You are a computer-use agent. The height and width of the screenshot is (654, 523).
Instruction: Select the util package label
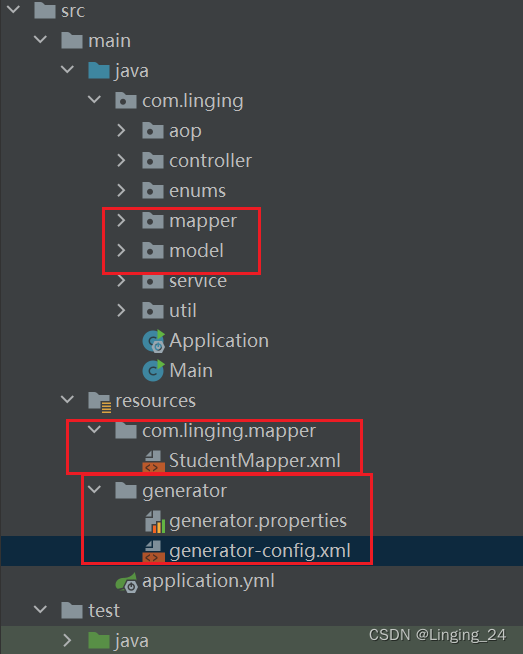[183, 311]
